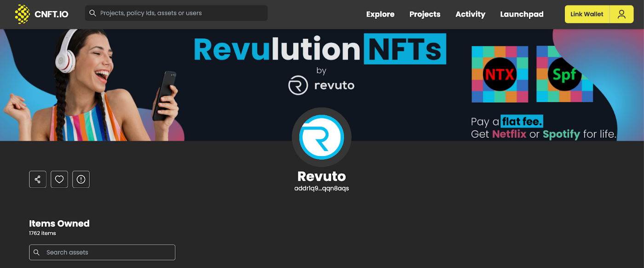Favorite the profile with heart icon
The image size is (644, 268).
(x=59, y=179)
